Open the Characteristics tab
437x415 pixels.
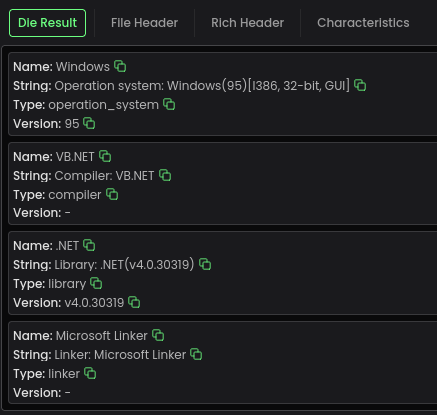pos(363,23)
